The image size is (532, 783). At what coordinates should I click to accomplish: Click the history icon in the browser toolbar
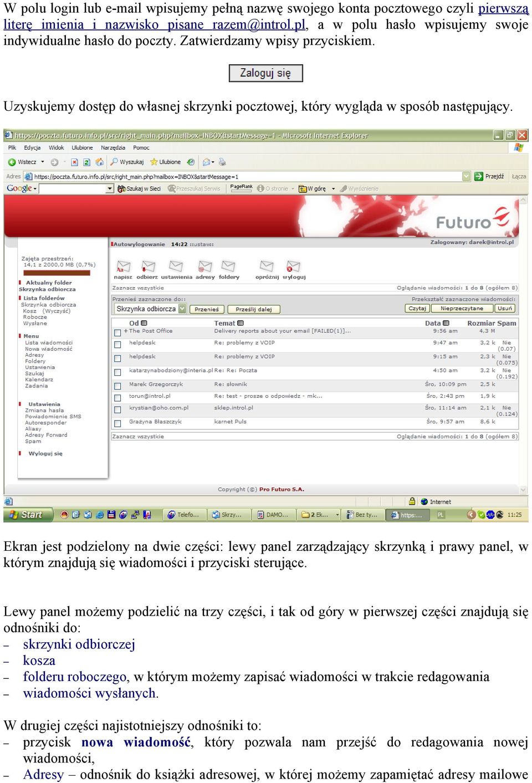click(x=191, y=162)
